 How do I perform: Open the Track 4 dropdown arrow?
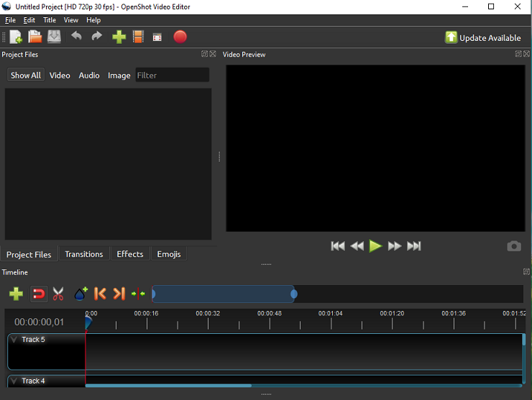coord(14,381)
